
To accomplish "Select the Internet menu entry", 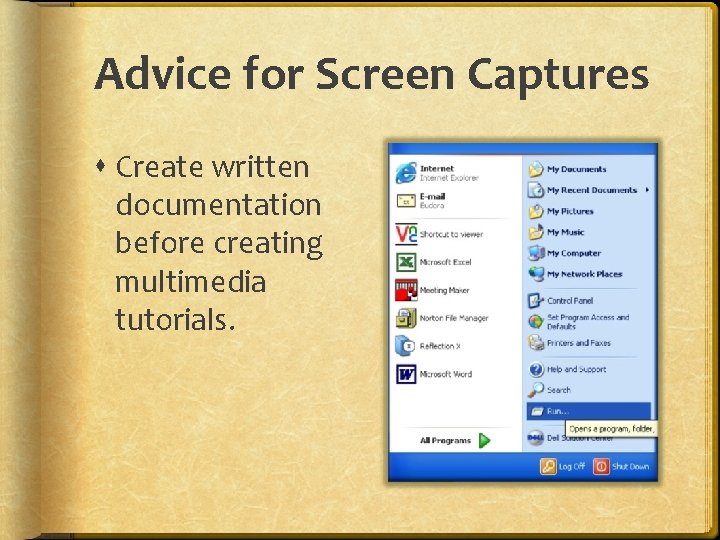I will tap(455, 173).
